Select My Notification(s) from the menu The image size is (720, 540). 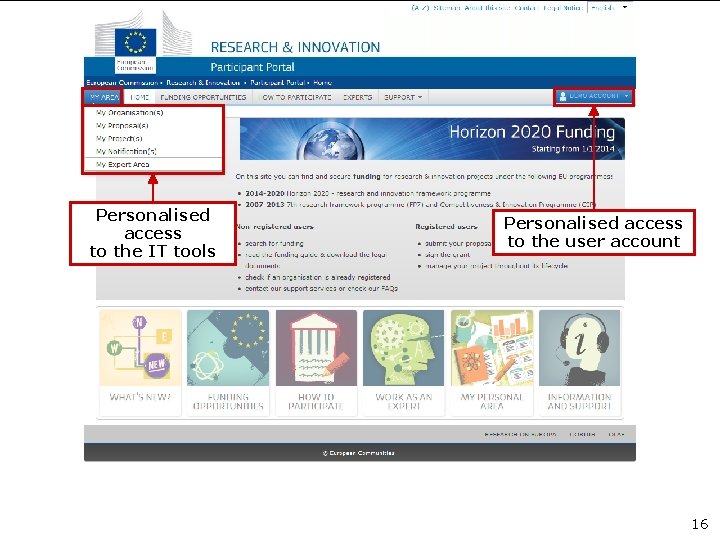(x=126, y=151)
